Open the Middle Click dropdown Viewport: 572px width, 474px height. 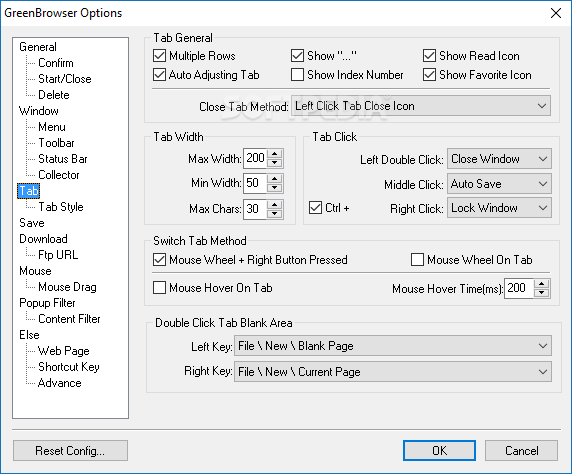(499, 184)
